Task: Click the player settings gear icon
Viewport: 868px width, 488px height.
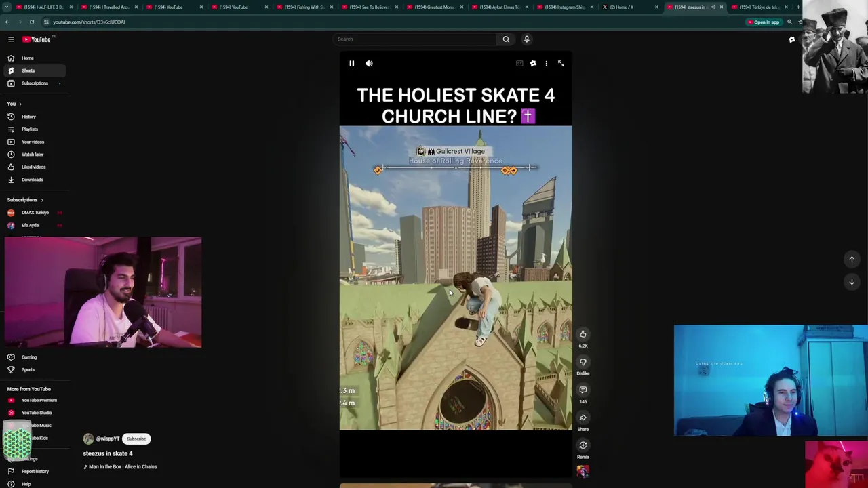Action: point(533,63)
